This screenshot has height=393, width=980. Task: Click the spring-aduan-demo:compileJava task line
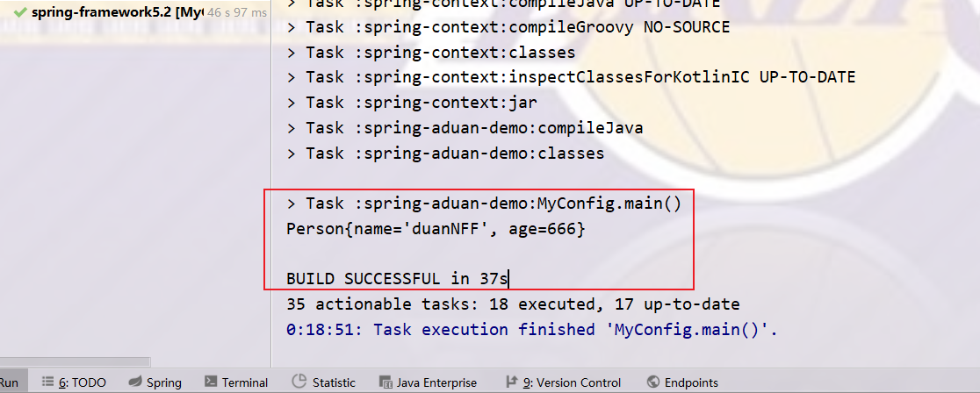pos(465,128)
